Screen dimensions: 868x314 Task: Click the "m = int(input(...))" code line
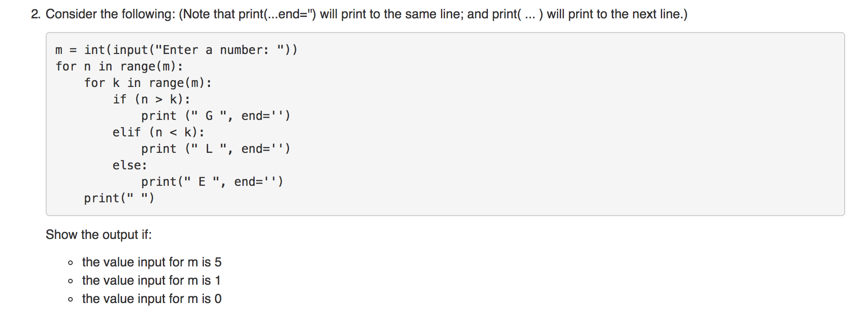(x=176, y=50)
